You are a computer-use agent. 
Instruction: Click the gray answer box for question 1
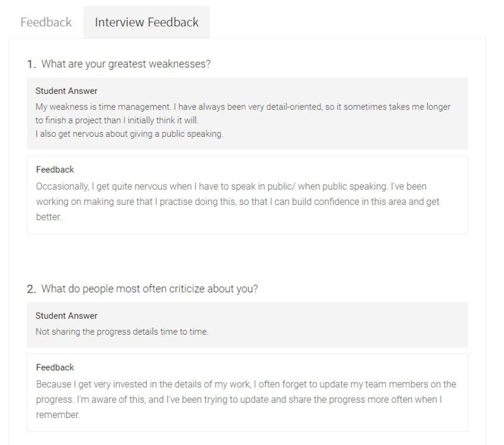pyautogui.click(x=247, y=113)
